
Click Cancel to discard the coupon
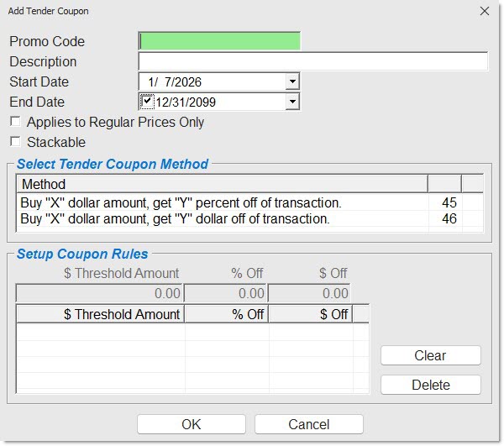[309, 424]
